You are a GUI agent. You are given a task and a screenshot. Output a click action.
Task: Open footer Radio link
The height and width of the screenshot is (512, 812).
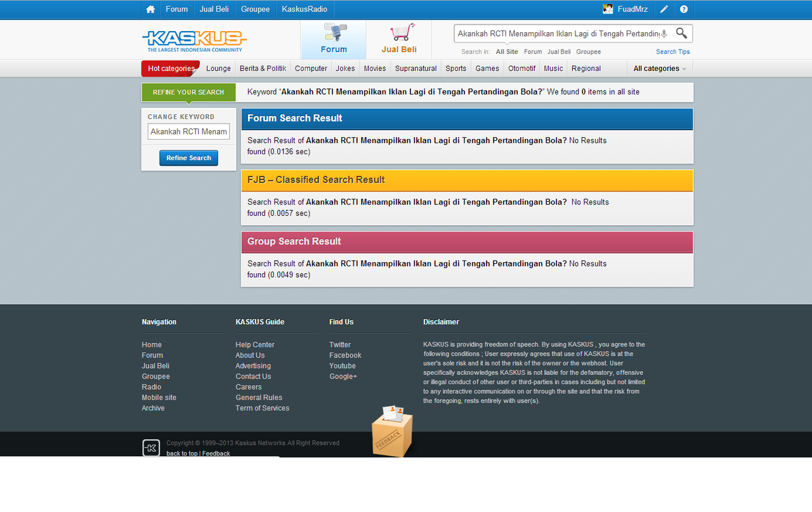[x=152, y=387]
